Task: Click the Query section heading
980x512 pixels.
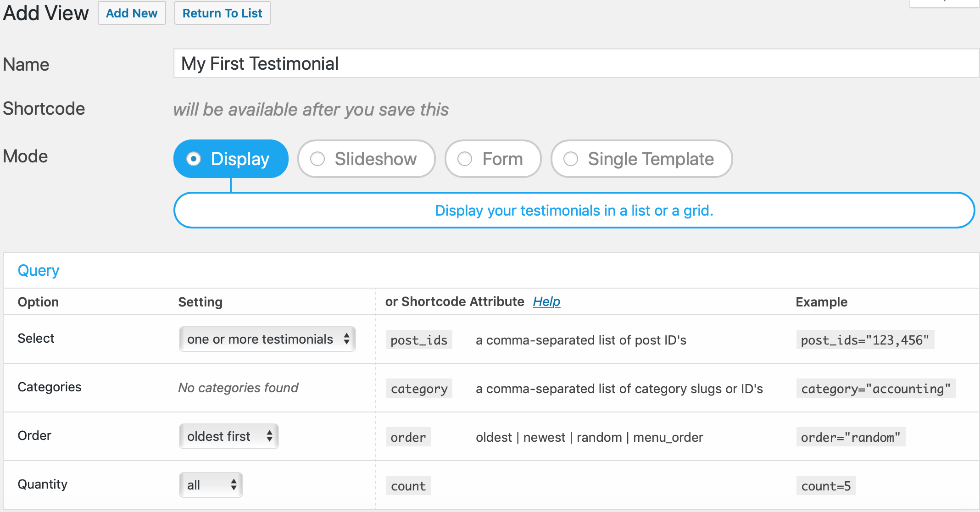Action: click(x=39, y=270)
